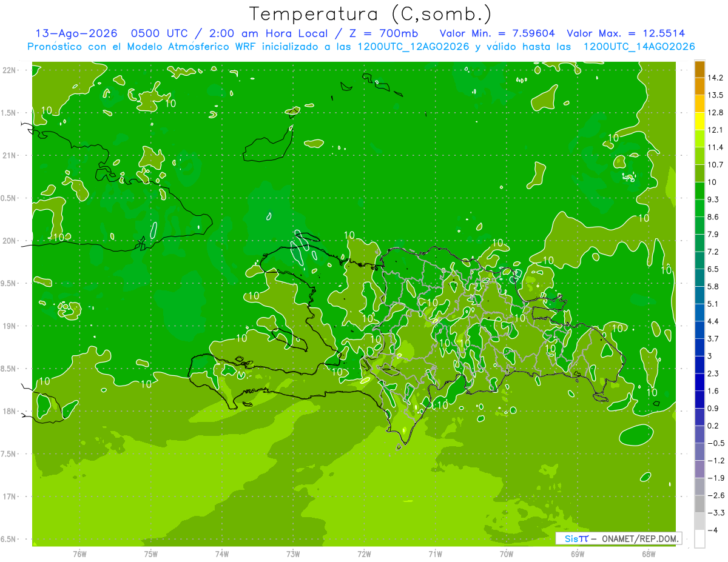Click the "0.2" value on the color scale
The height and width of the screenshot is (562, 728).
(713, 426)
